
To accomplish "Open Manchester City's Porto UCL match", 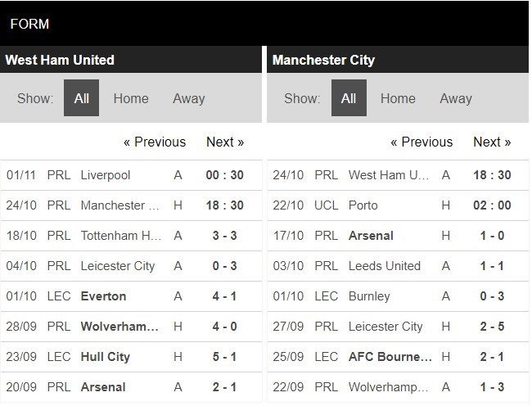I will (x=398, y=205).
